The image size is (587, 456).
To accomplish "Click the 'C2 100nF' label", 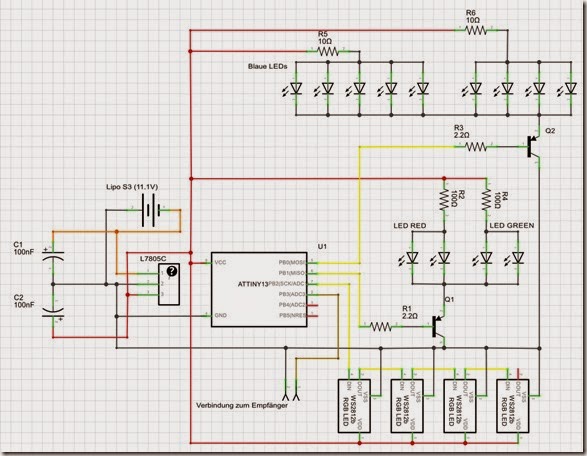I will tap(24, 301).
